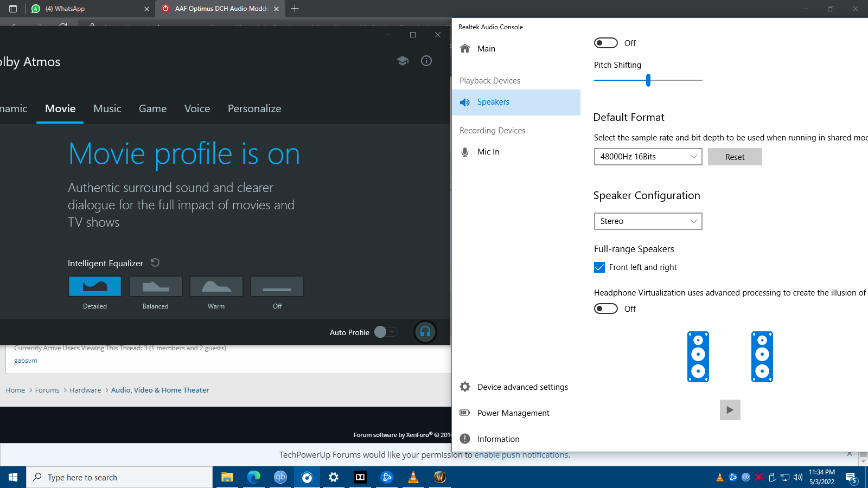This screenshot has width=868, height=488.
Task: Open browser tab actions menu icon
Action: pos(13,9)
